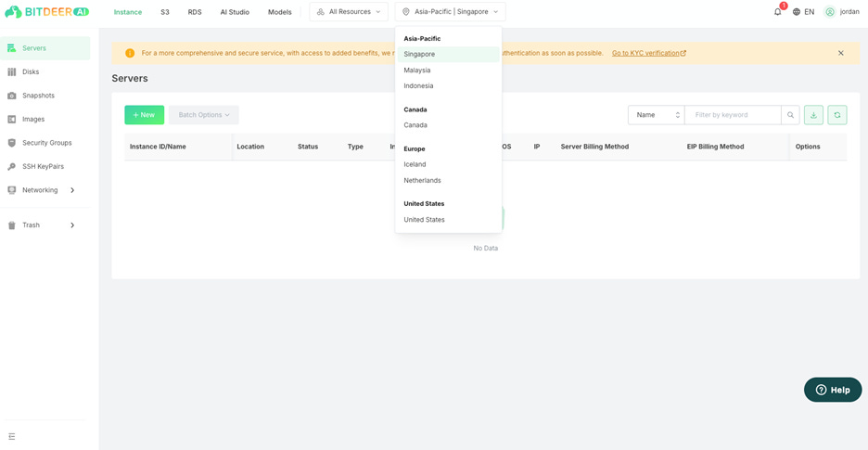Click the warning info icon in banner
This screenshot has height=450, width=868.
coord(130,53)
